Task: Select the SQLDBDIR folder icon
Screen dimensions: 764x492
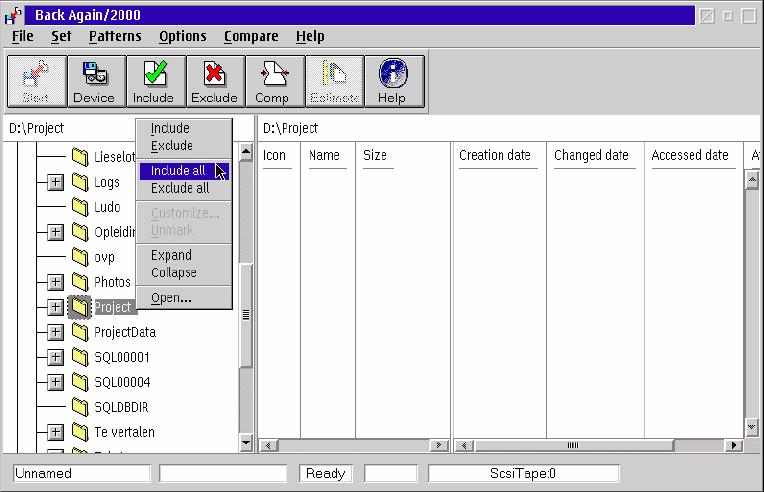Action: pyautogui.click(x=80, y=407)
